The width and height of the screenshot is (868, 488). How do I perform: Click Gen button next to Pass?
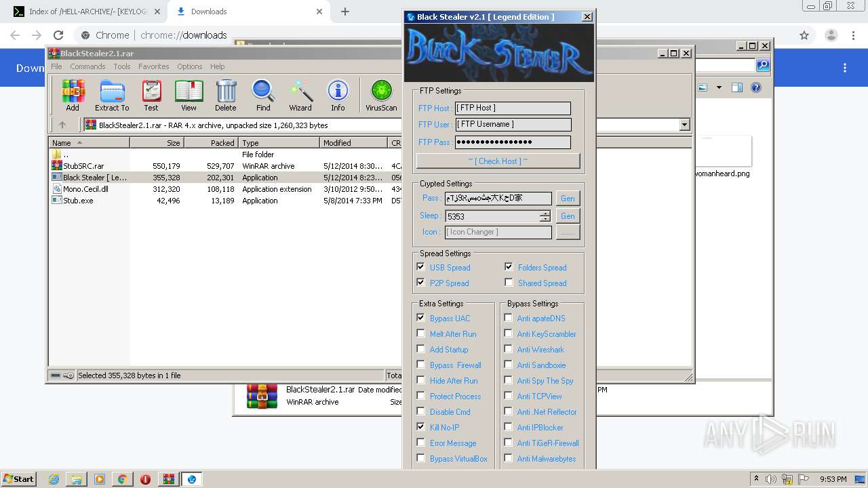[x=568, y=198]
